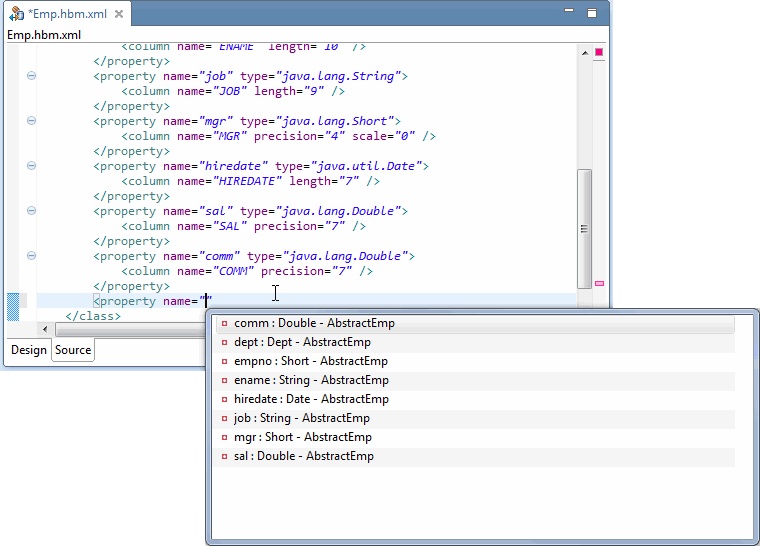The height and width of the screenshot is (546, 760).
Task: Click the field icon next to dept : Dept
Action: click(x=224, y=343)
